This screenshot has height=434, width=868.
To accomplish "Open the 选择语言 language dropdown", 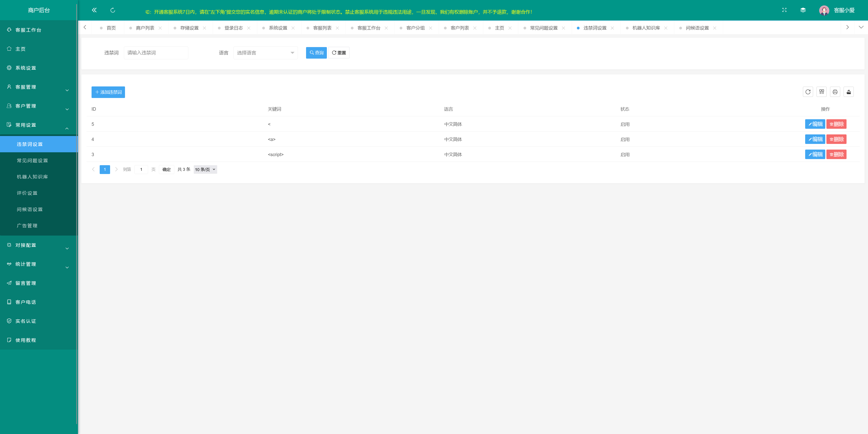I will (265, 53).
